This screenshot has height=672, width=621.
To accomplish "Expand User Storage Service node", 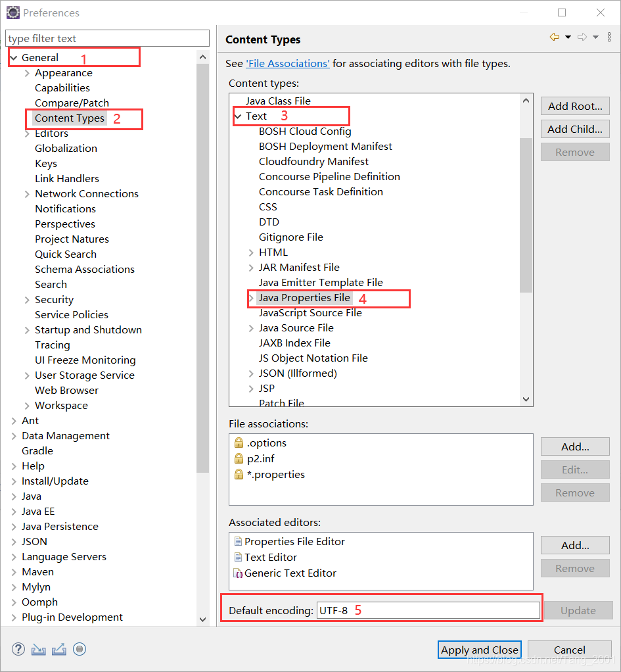I will 27,375.
